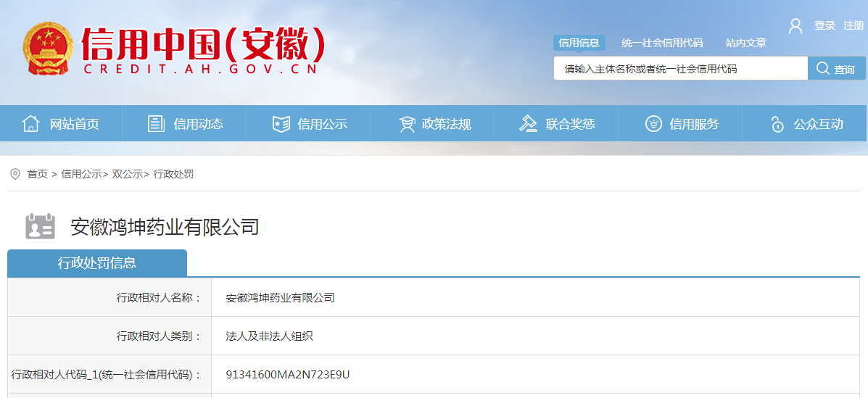Click the house icon beside 网站首页

coord(30,123)
